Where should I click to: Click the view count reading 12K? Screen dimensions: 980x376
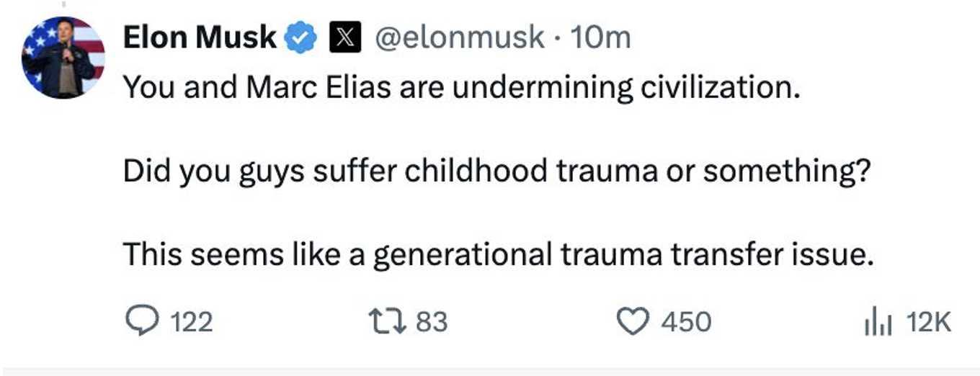click(929, 322)
